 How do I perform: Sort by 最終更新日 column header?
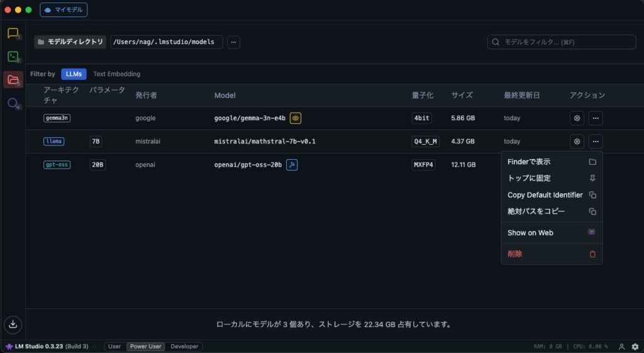(521, 96)
